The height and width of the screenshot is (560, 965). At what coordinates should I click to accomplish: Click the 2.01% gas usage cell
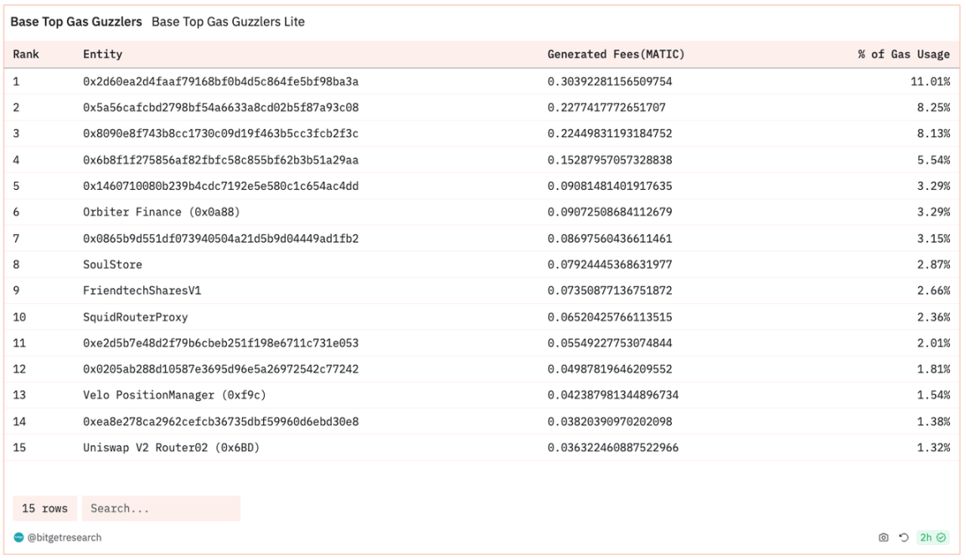[934, 343]
